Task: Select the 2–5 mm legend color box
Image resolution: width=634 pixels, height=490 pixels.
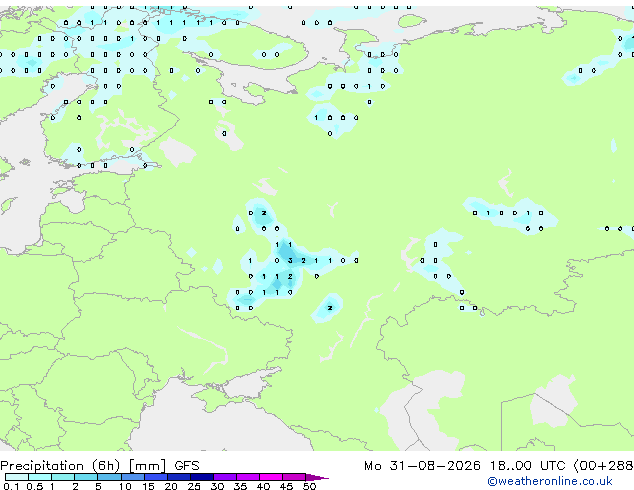Action: pyautogui.click(x=86, y=477)
